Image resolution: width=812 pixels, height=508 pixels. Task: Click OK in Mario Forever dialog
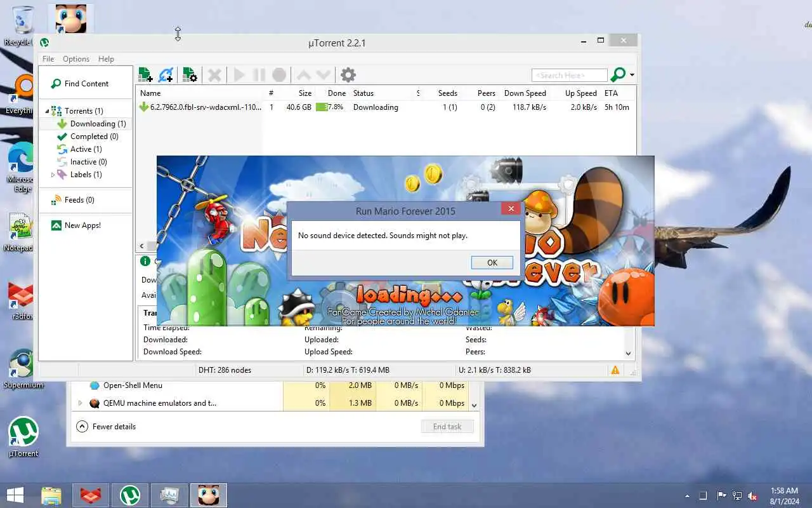pos(492,263)
